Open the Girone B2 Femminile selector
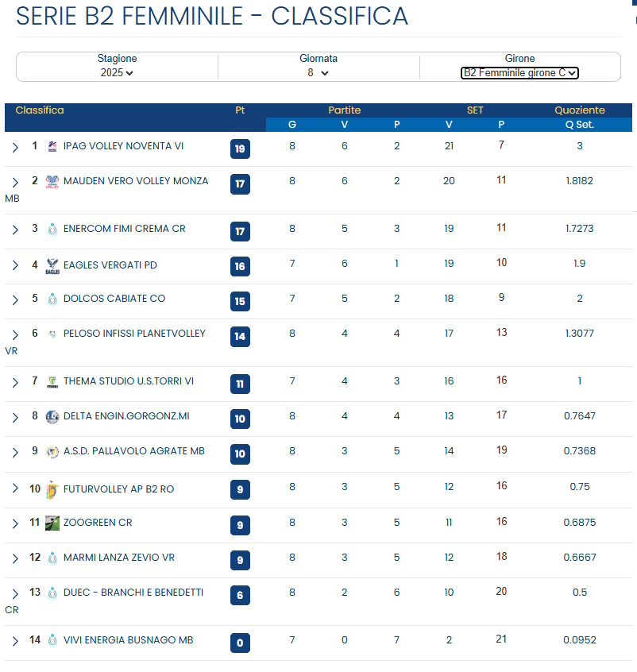Viewport: 637px width, 672px height. pyautogui.click(x=519, y=72)
